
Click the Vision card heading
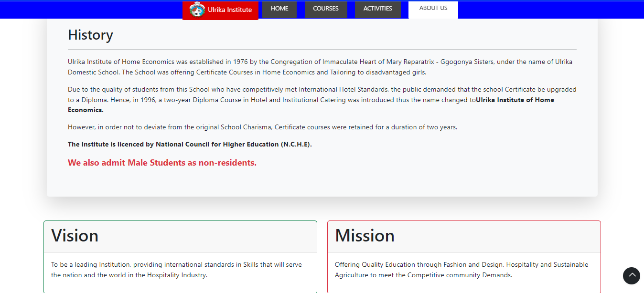tap(75, 236)
